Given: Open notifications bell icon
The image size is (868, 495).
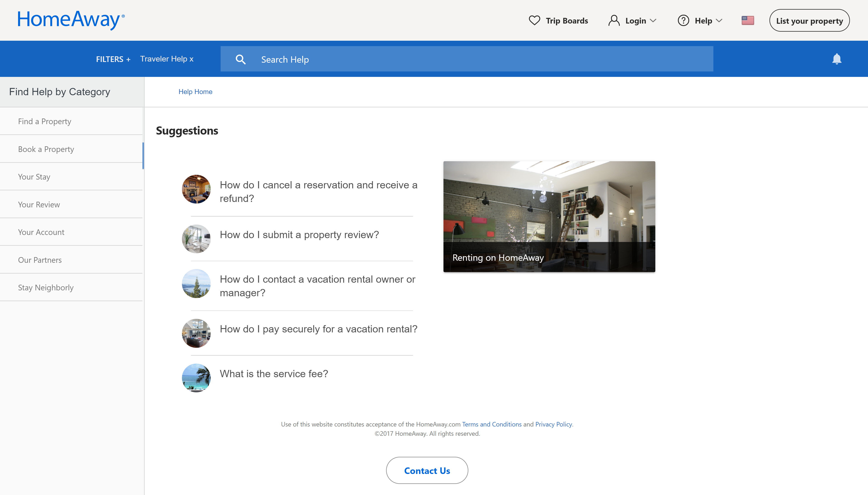Looking at the screenshot, I should (x=836, y=59).
